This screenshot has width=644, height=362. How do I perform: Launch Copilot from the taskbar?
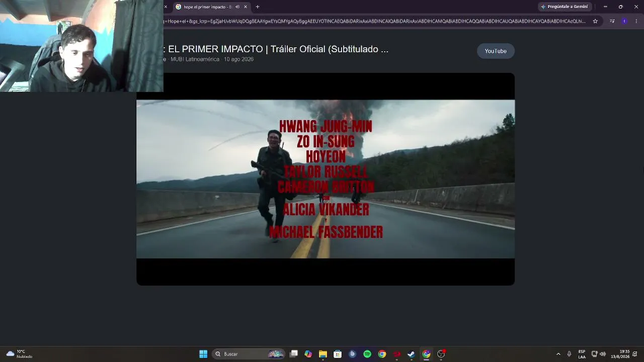pos(308,354)
